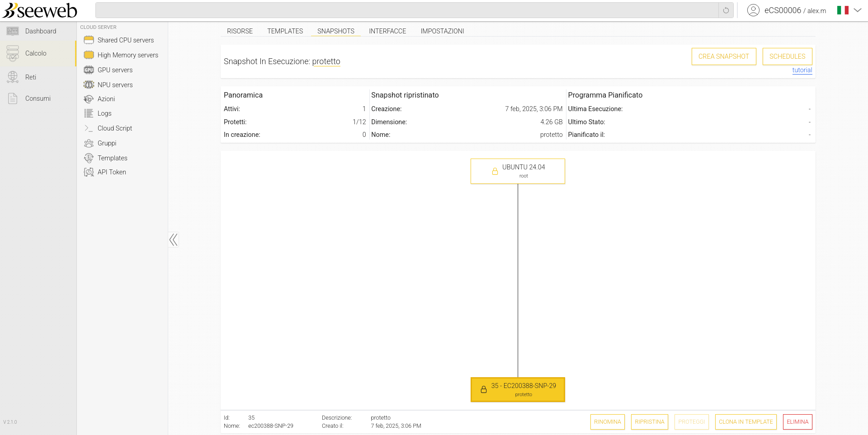The image size is (868, 435).
Task: Click the Templates icon
Action: coord(89,158)
